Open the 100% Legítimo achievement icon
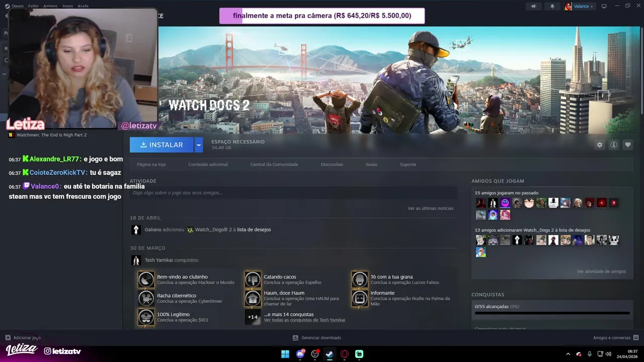This screenshot has height=362, width=644. (146, 317)
